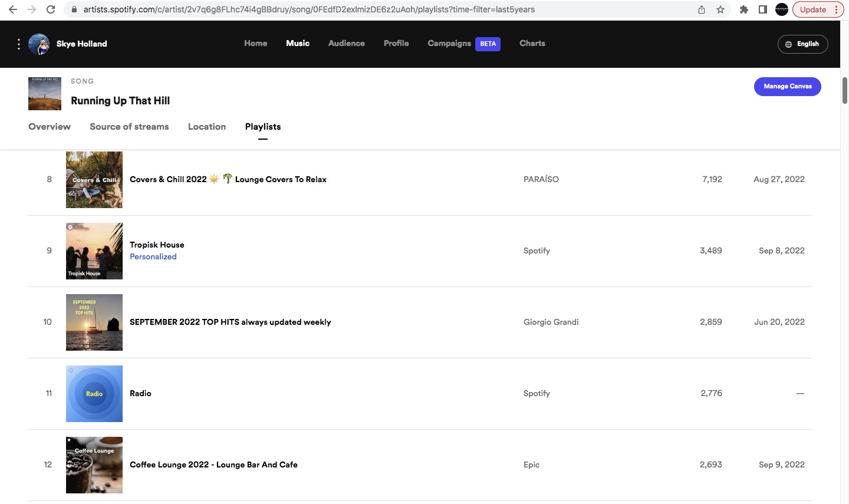This screenshot has height=504, width=849.
Task: Open the three-dot menu beside Skye Holland
Action: pyautogui.click(x=19, y=44)
